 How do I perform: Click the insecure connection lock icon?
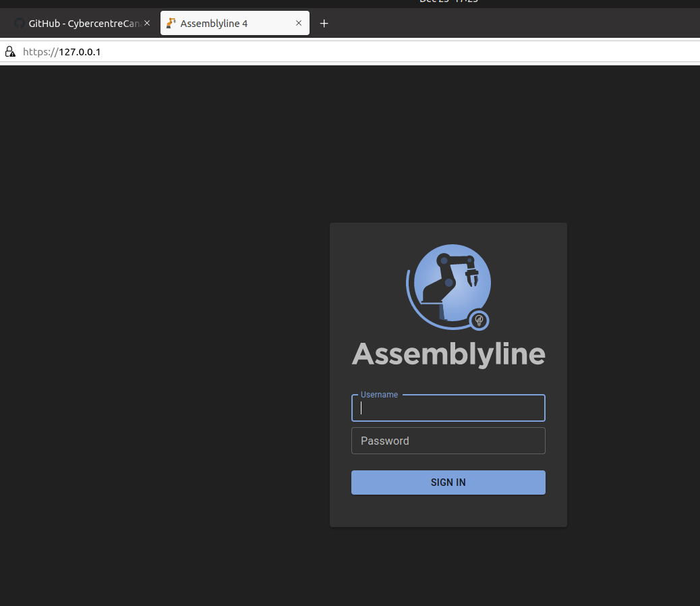tap(10, 52)
